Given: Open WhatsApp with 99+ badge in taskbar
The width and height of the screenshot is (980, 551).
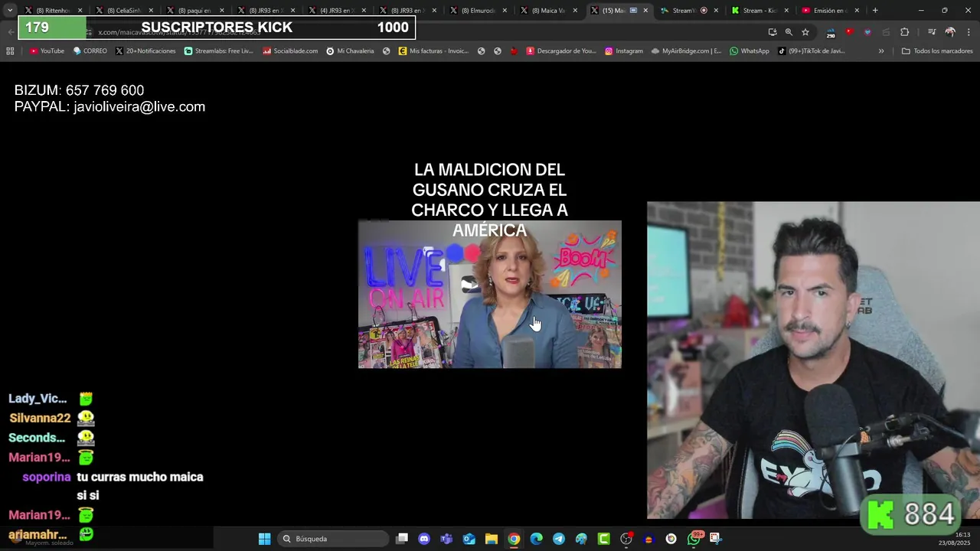Looking at the screenshot, I should coord(694,539).
